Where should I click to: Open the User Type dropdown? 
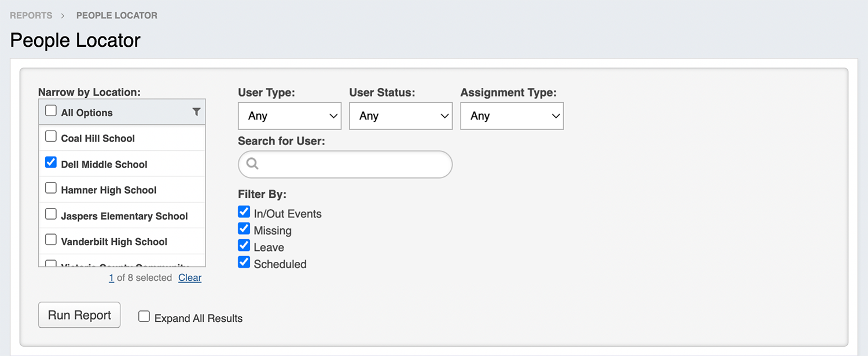289,116
